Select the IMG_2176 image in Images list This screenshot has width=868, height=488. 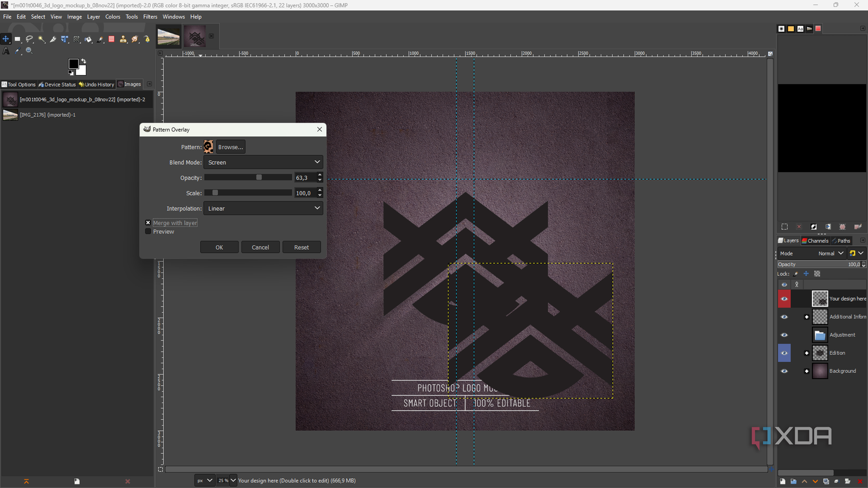(x=76, y=114)
